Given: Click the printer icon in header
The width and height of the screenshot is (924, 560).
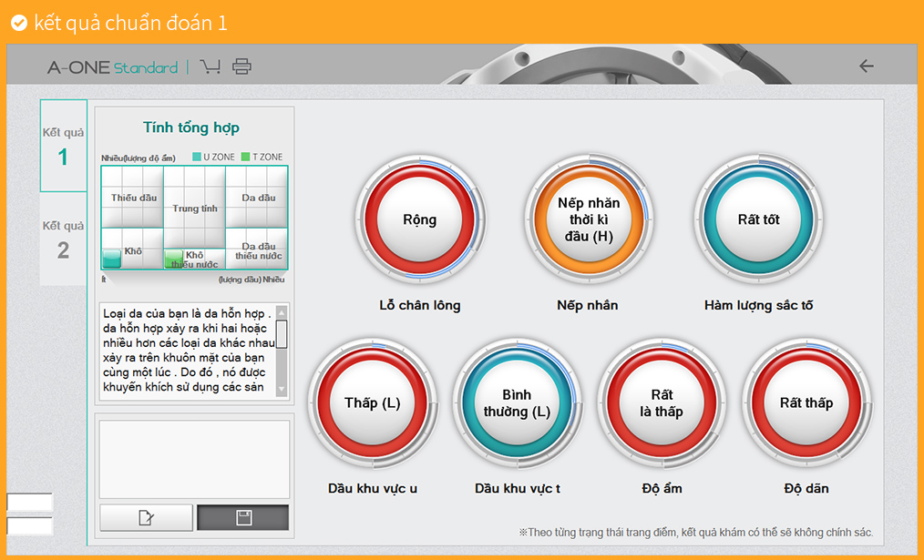Looking at the screenshot, I should coord(241,66).
